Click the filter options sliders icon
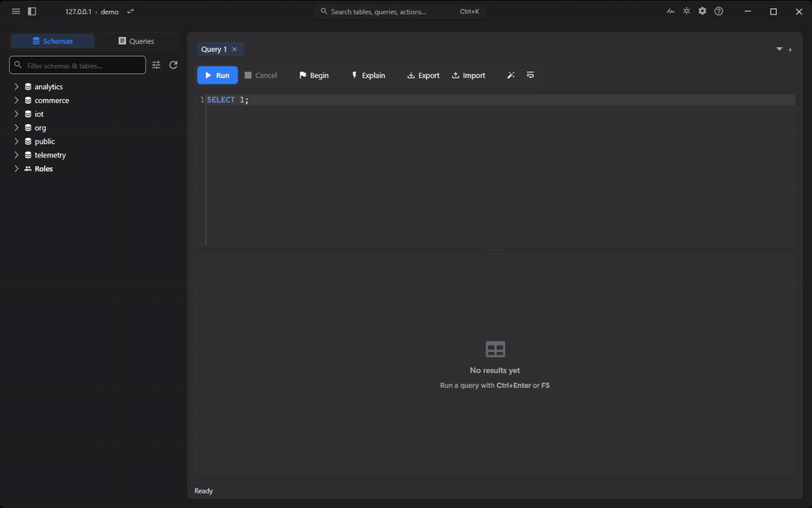This screenshot has width=812, height=508. pos(157,65)
